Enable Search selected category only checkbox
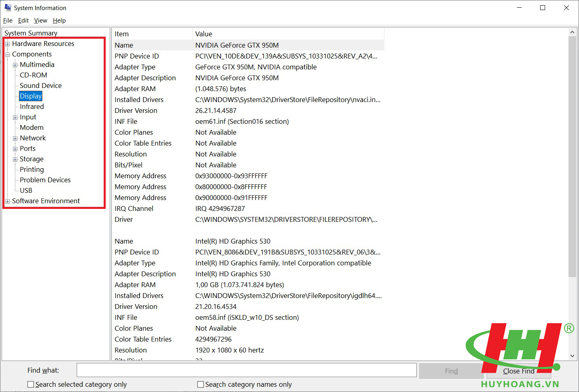The height and width of the screenshot is (392, 579). 31,384
